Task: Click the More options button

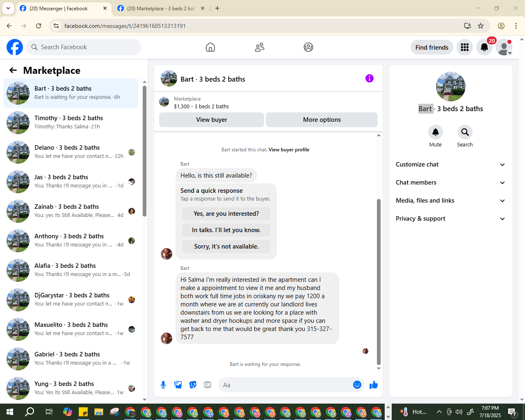Action: (322, 120)
